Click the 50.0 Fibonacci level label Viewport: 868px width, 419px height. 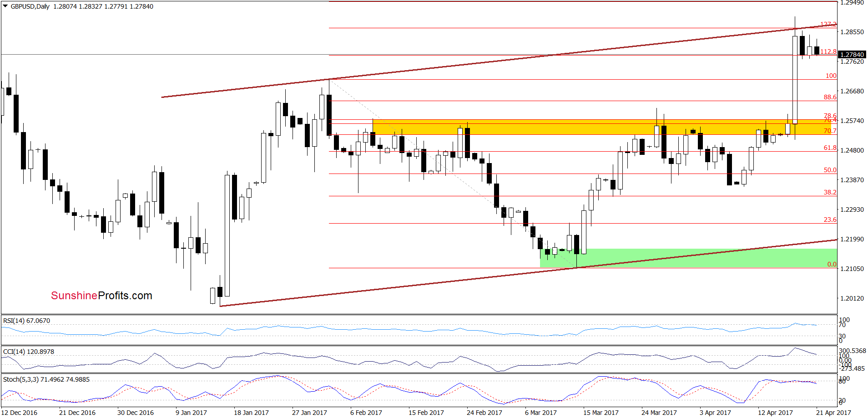[830, 170]
